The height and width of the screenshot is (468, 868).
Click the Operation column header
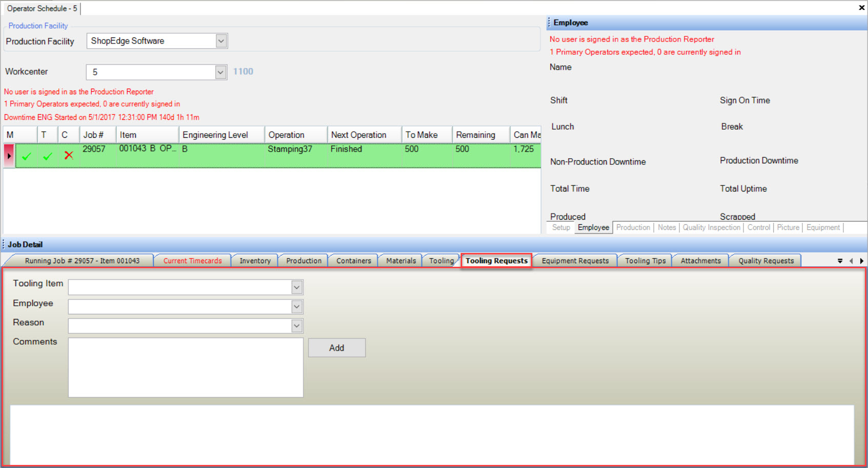(296, 135)
